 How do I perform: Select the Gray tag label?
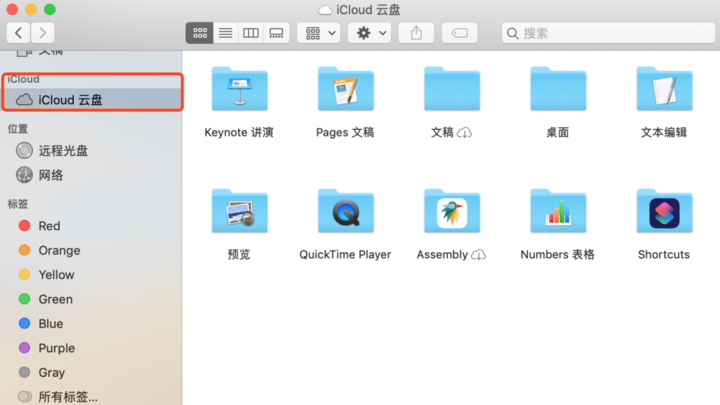[x=51, y=372]
